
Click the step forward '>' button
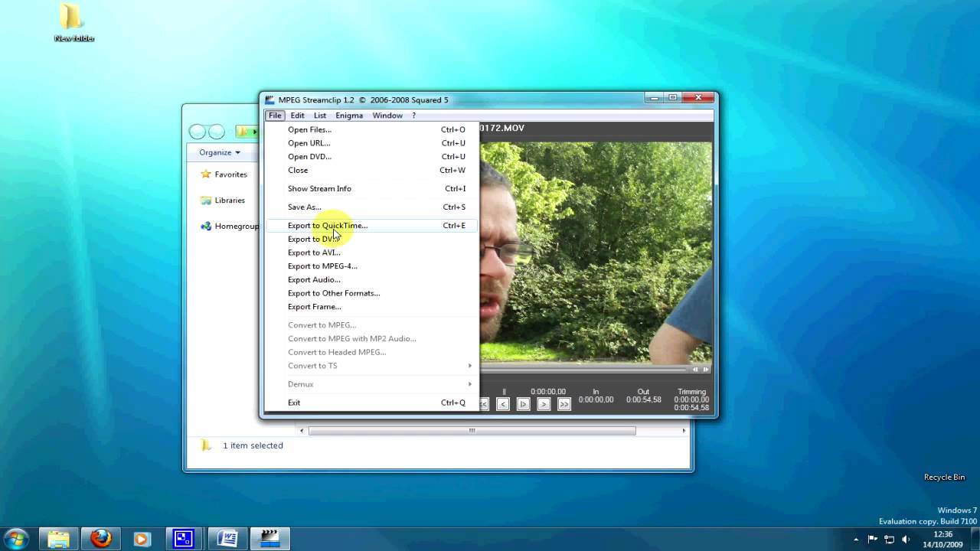[544, 404]
